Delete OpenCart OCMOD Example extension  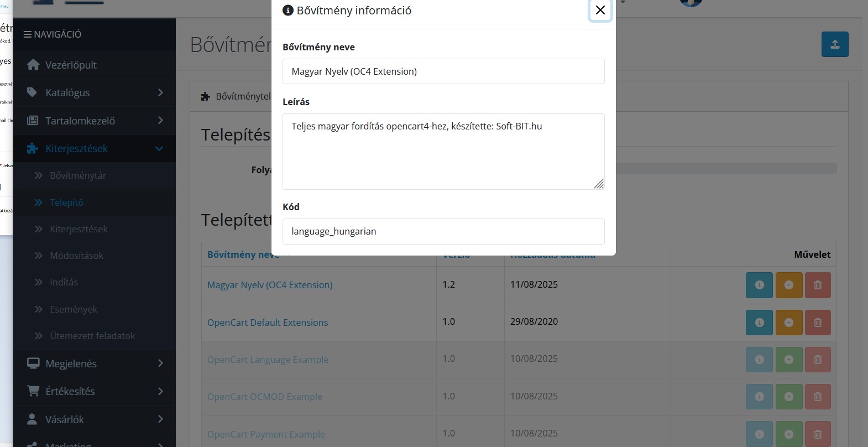tap(818, 397)
